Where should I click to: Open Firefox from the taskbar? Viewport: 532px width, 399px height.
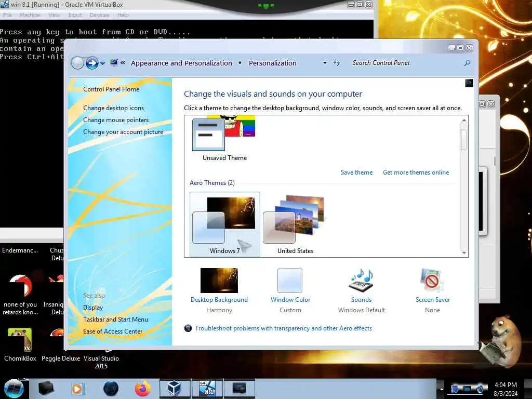pyautogui.click(x=143, y=389)
